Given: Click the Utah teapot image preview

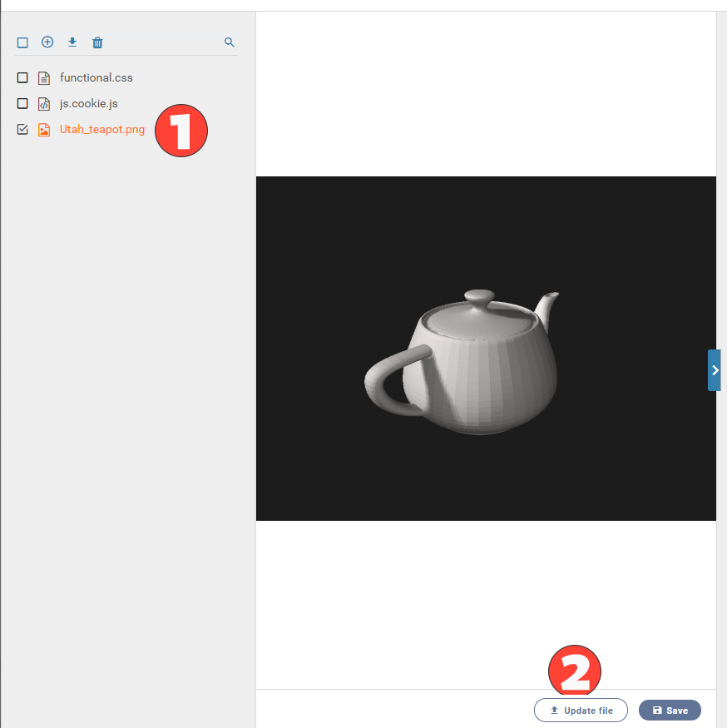Looking at the screenshot, I should [486, 349].
